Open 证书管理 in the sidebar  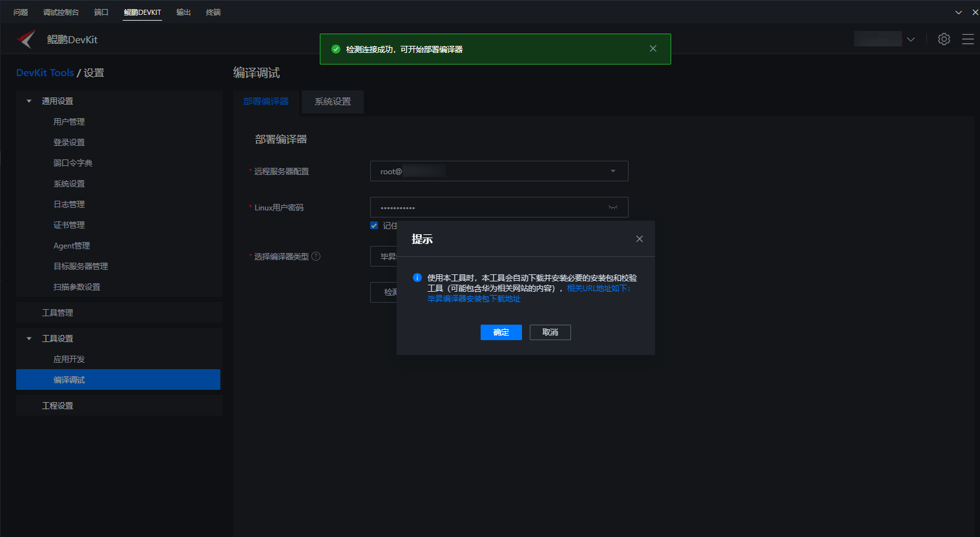[x=69, y=225]
